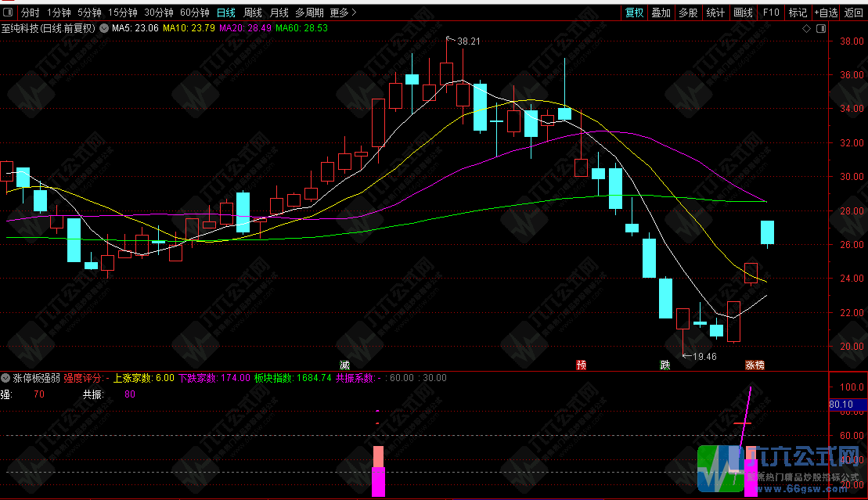Click the 返回 back button

tap(854, 13)
